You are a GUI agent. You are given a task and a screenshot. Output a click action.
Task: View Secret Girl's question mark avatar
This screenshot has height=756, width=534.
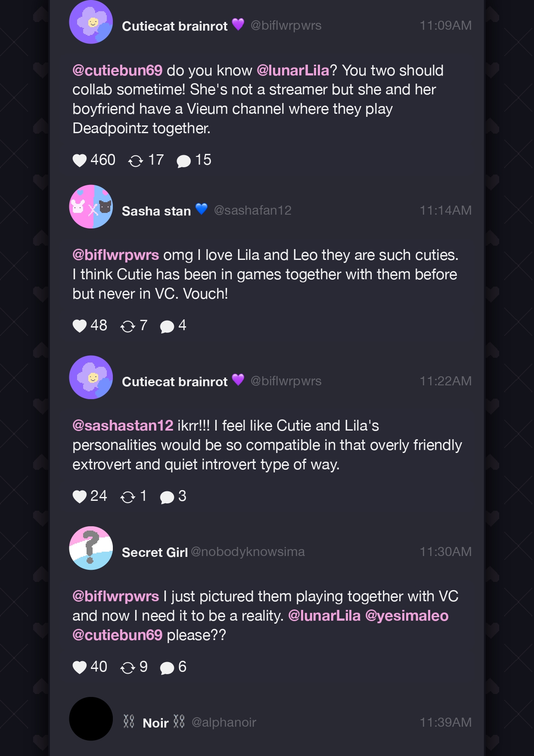[x=91, y=548]
